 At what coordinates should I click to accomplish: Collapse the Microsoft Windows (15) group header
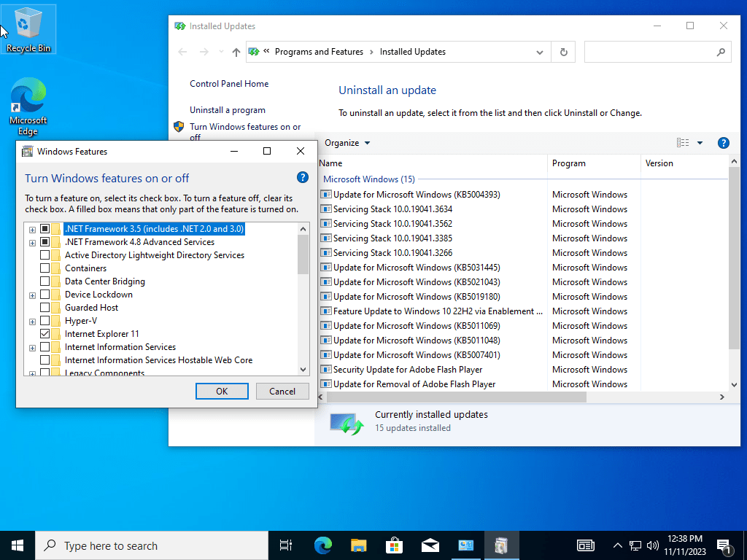[368, 179]
